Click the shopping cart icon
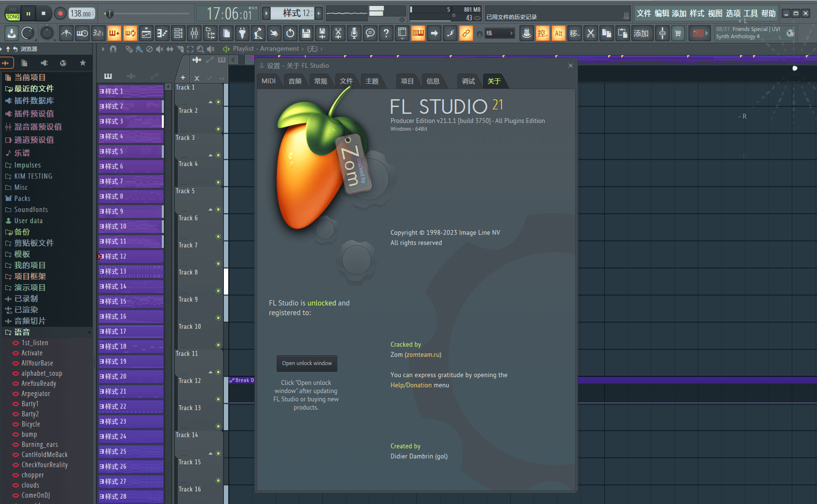The height and width of the screenshot is (504, 817). (678, 33)
